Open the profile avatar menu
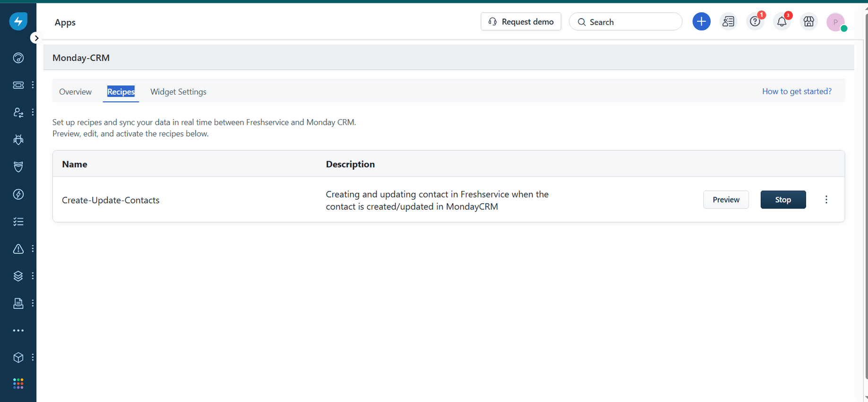868x402 pixels. [835, 22]
